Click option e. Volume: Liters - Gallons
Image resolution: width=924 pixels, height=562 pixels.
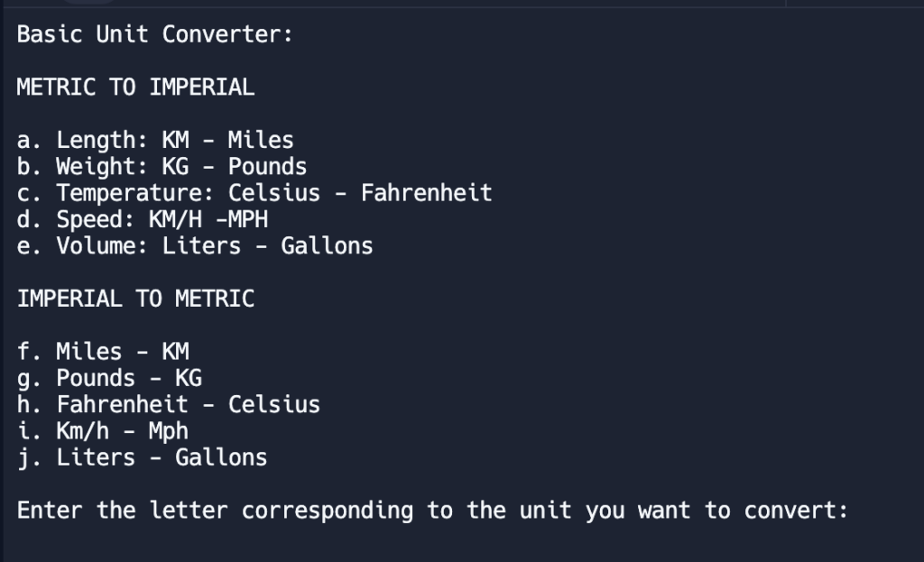(x=195, y=246)
